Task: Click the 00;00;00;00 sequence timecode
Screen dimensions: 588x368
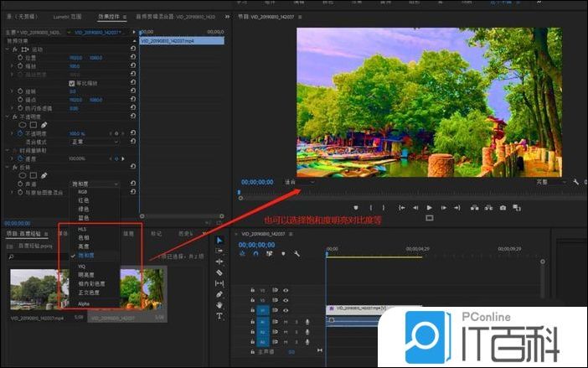Action: 258,245
